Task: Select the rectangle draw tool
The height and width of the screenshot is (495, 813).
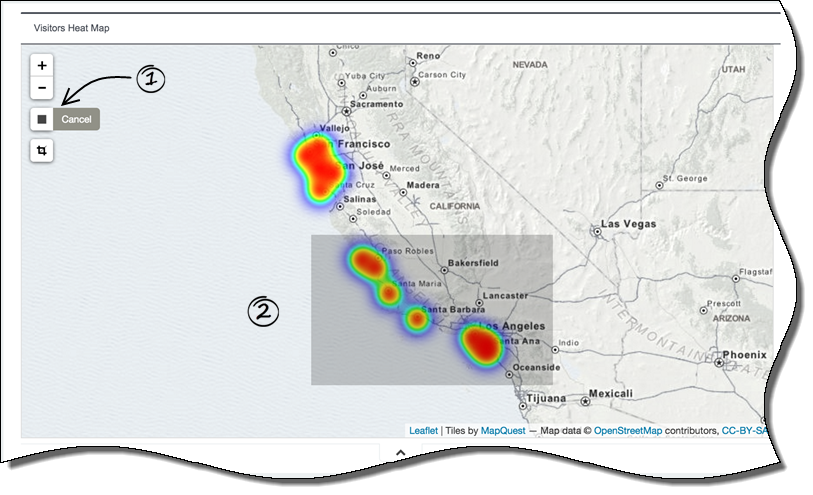Action: click(42, 120)
